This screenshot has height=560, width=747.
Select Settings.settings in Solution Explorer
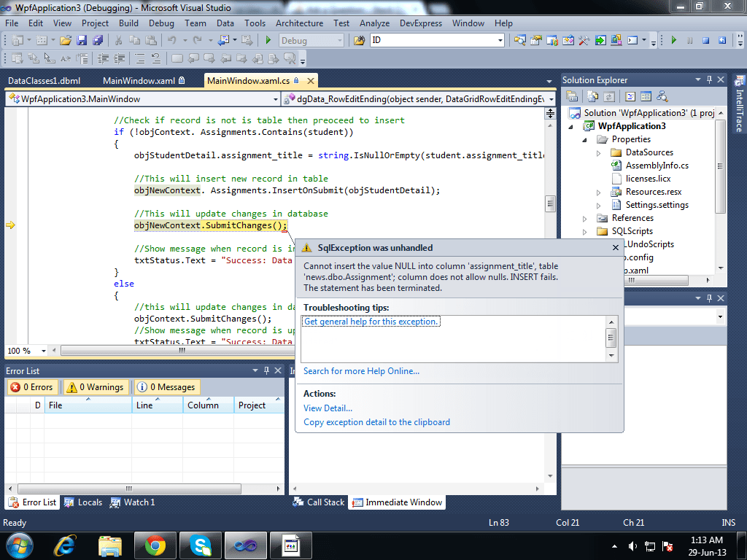coord(657,205)
